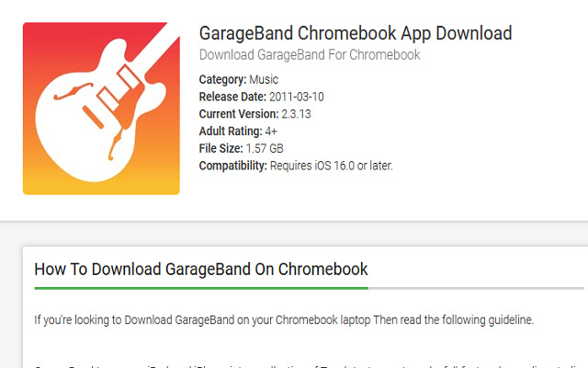Click the partially visible text line at page bottom
This screenshot has height=368, width=588.
303,365
